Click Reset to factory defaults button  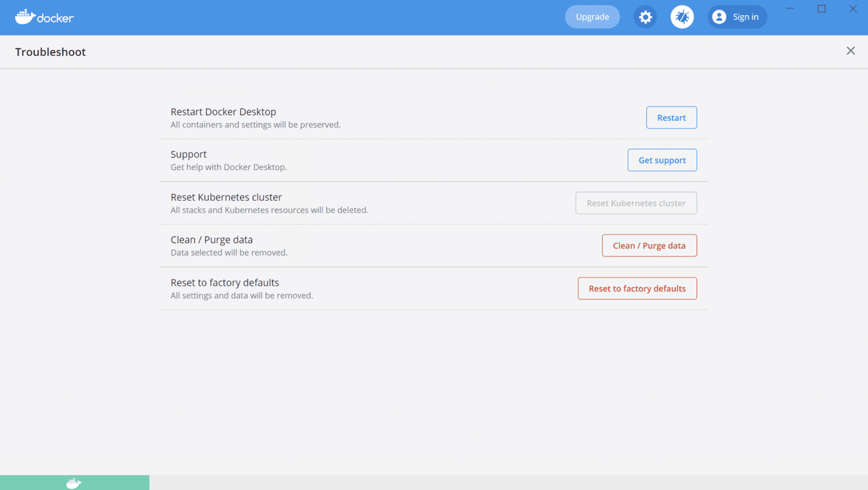click(x=637, y=288)
